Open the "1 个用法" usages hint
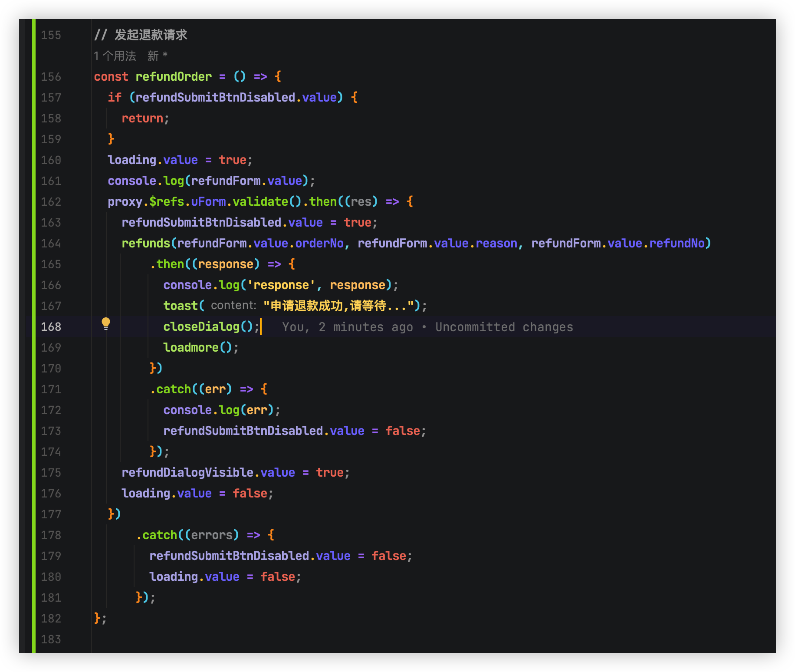The height and width of the screenshot is (672, 795). (115, 56)
